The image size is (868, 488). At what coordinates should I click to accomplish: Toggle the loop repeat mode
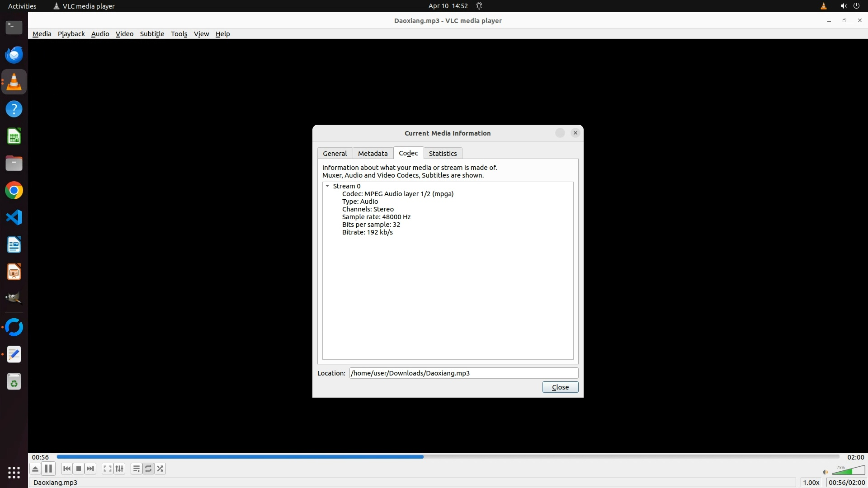(x=148, y=469)
